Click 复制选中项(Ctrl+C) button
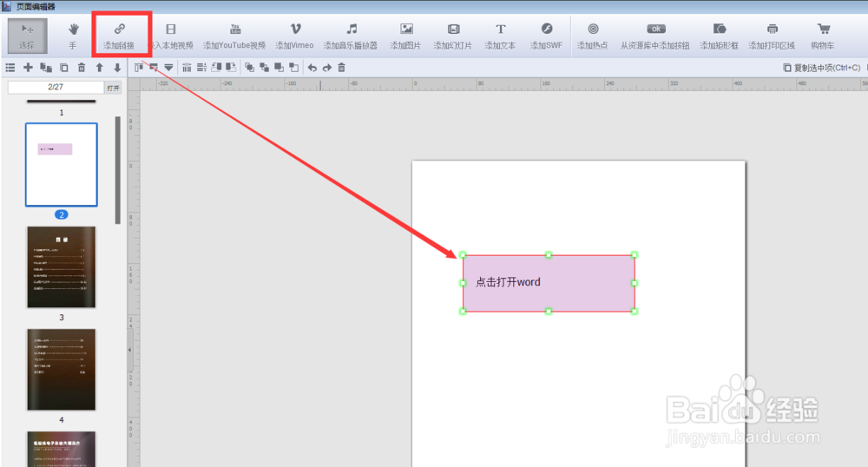Viewport: 868px width, 467px height. pyautogui.click(x=822, y=68)
